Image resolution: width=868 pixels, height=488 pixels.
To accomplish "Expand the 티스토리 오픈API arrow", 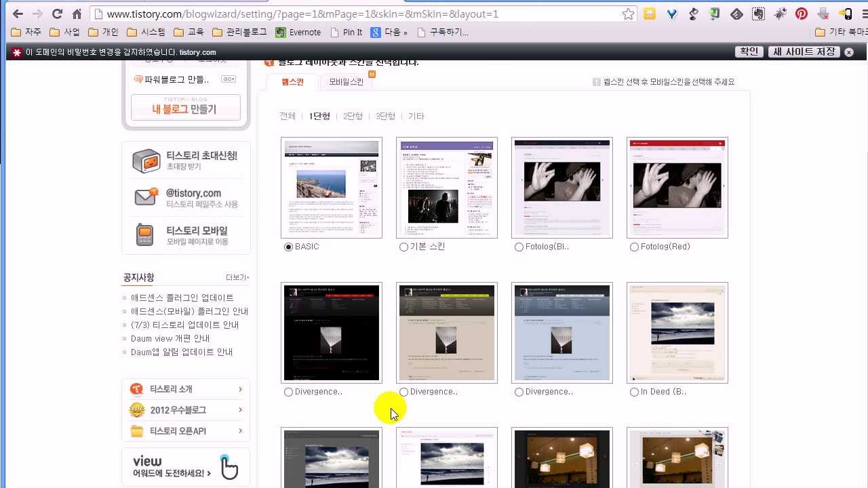I will pos(240,431).
